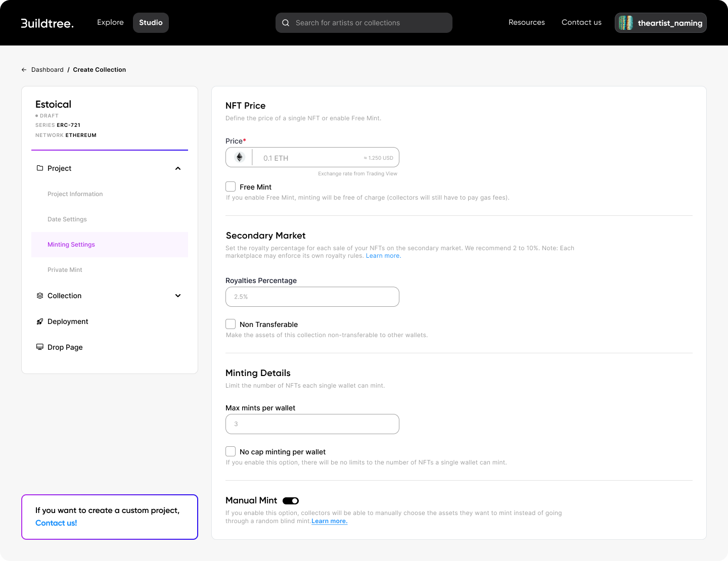Tick the No cap minting per wallet checkbox
Screen dimensions: 728x561
[231, 451]
